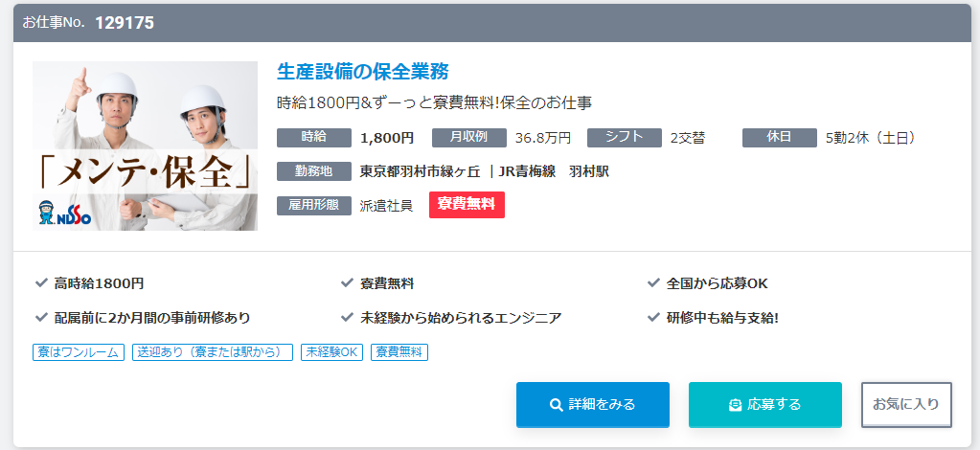Image resolution: width=980 pixels, height=450 pixels.
Task: Click checkmark icon next to 研修中も給与支給!
Action: (x=653, y=318)
